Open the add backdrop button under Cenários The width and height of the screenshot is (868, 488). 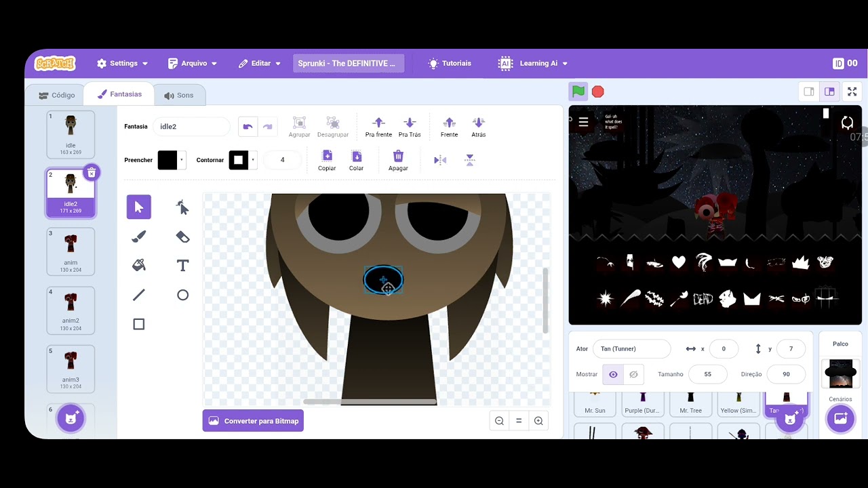click(x=840, y=418)
